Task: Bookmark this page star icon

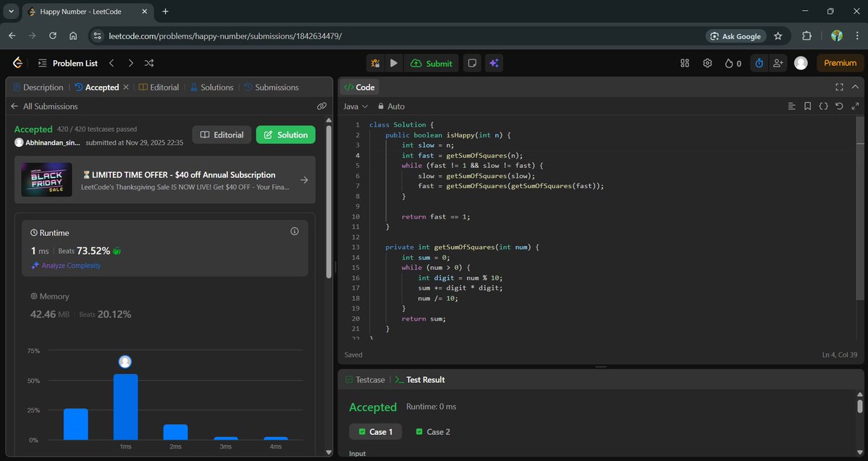Action: pyautogui.click(x=778, y=36)
